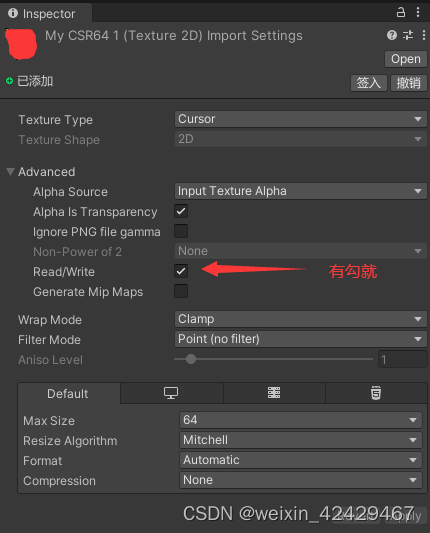This screenshot has width=430, height=533.
Task: Enable Generate Mip Maps checkbox
Action: click(181, 291)
